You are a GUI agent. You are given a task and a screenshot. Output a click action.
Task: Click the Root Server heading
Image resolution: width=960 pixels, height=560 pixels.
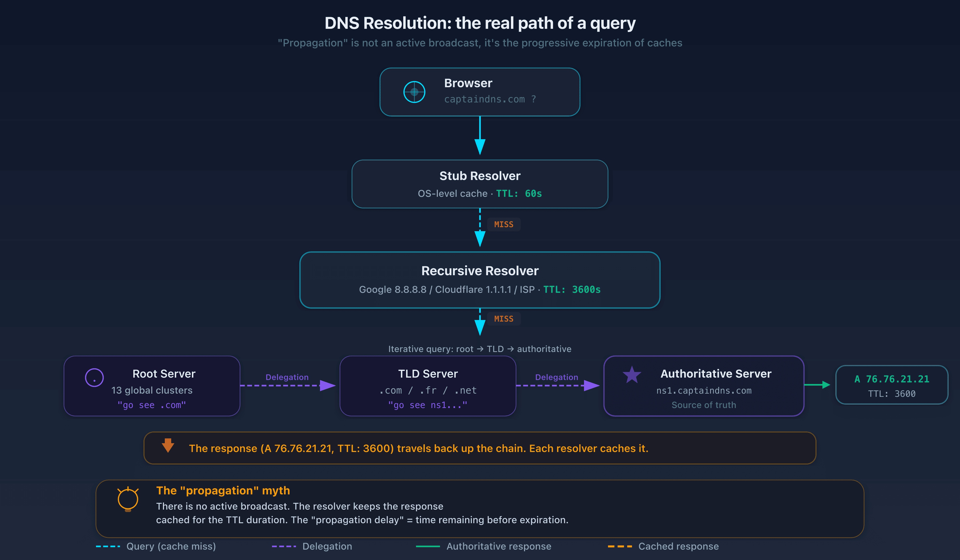164,374
